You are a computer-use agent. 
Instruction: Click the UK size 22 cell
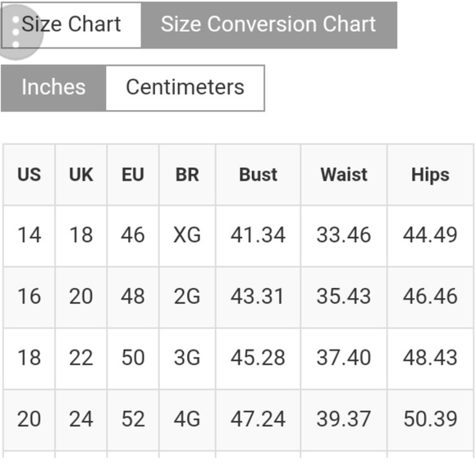point(81,358)
